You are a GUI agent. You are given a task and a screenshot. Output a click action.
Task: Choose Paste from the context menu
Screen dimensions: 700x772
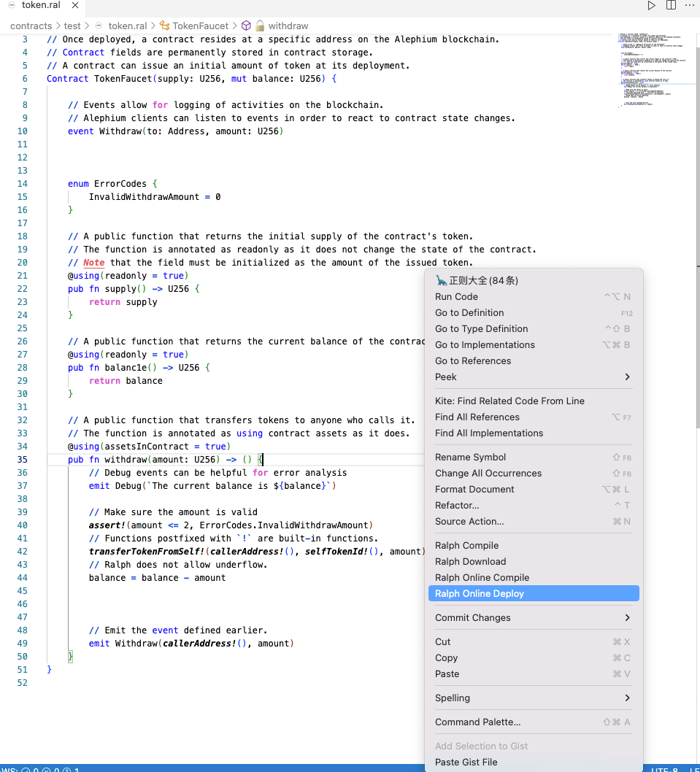[534, 674]
